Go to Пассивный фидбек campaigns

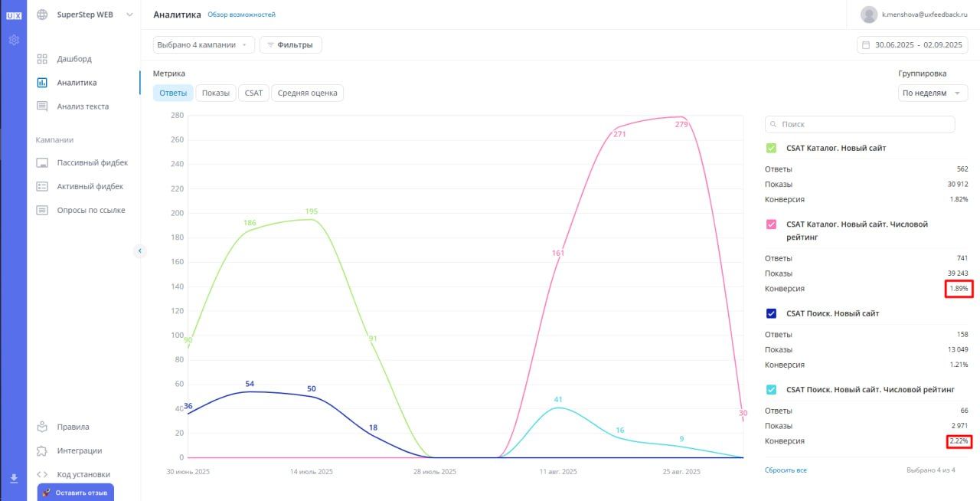click(x=92, y=162)
